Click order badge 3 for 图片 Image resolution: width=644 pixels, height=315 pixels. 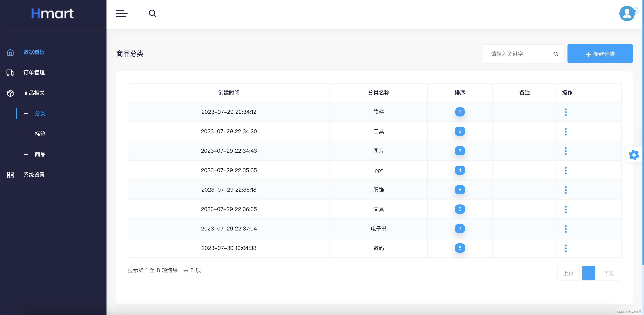coord(460,151)
